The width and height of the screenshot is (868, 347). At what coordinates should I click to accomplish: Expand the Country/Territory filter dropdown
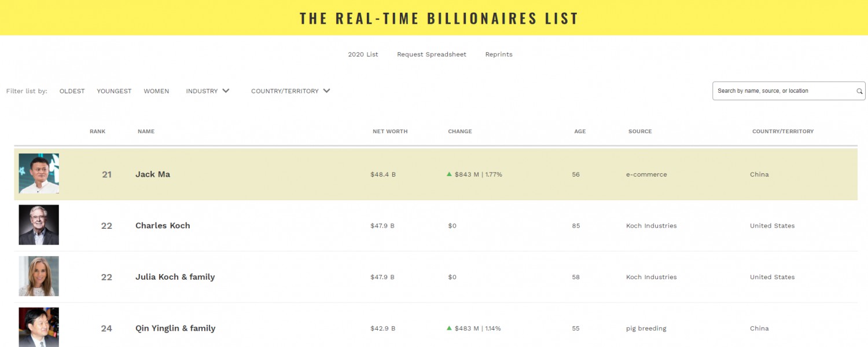click(x=290, y=91)
